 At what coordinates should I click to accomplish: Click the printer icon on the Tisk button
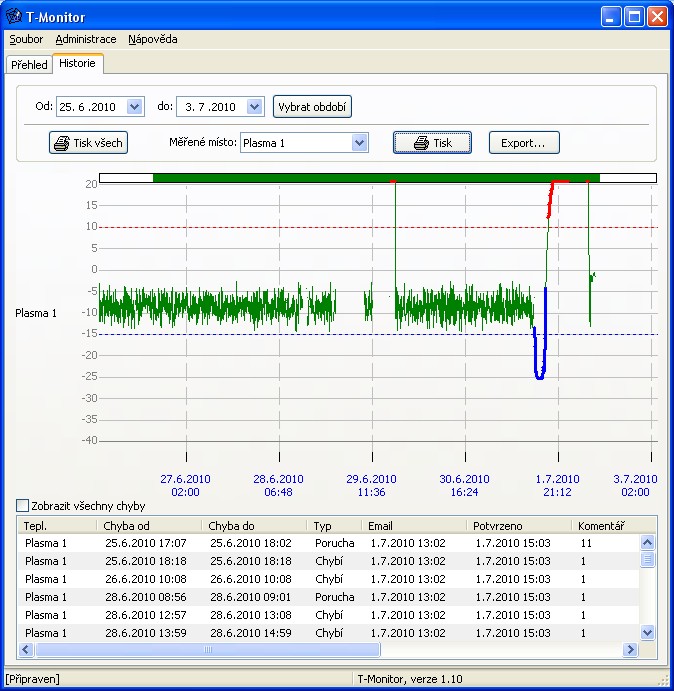(421, 143)
